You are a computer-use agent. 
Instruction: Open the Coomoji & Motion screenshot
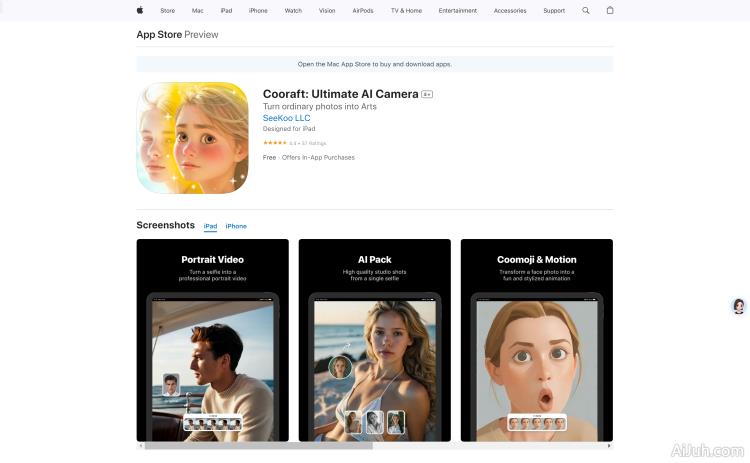(x=536, y=340)
